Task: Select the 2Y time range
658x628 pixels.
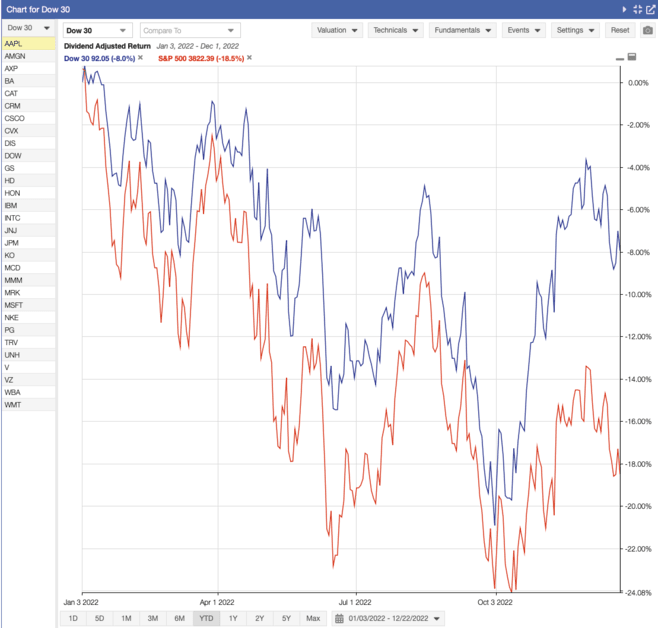Action: (x=260, y=618)
